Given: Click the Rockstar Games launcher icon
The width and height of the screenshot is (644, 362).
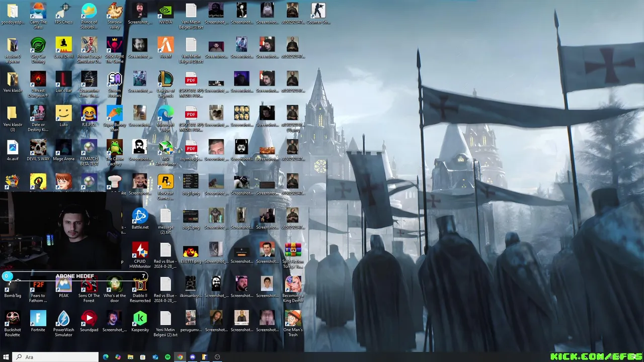Looking at the screenshot, I should pyautogui.click(x=166, y=187).
